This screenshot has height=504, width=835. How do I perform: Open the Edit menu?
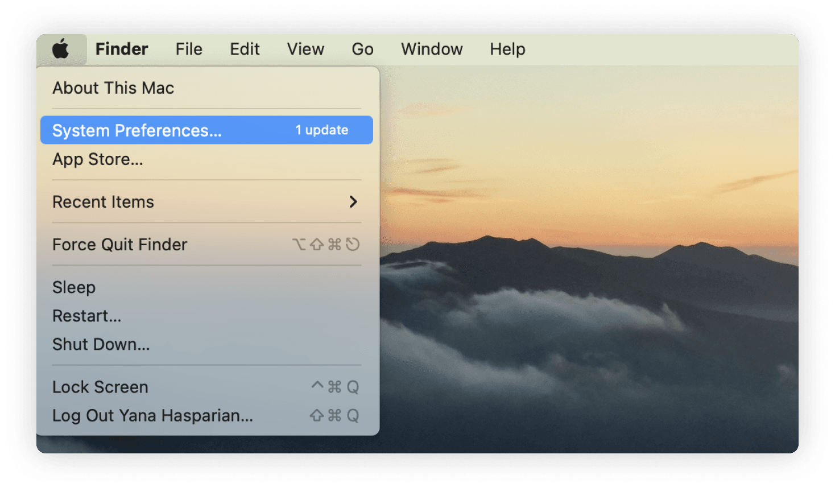245,49
